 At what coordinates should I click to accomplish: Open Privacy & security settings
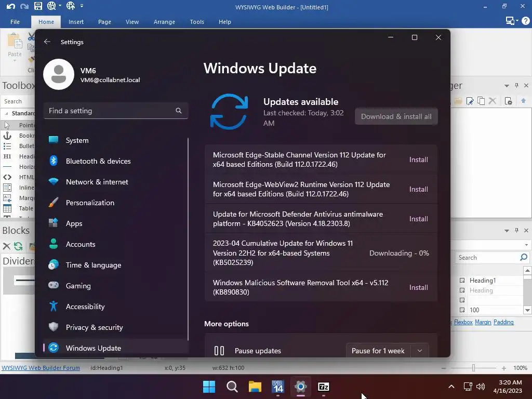(116, 327)
